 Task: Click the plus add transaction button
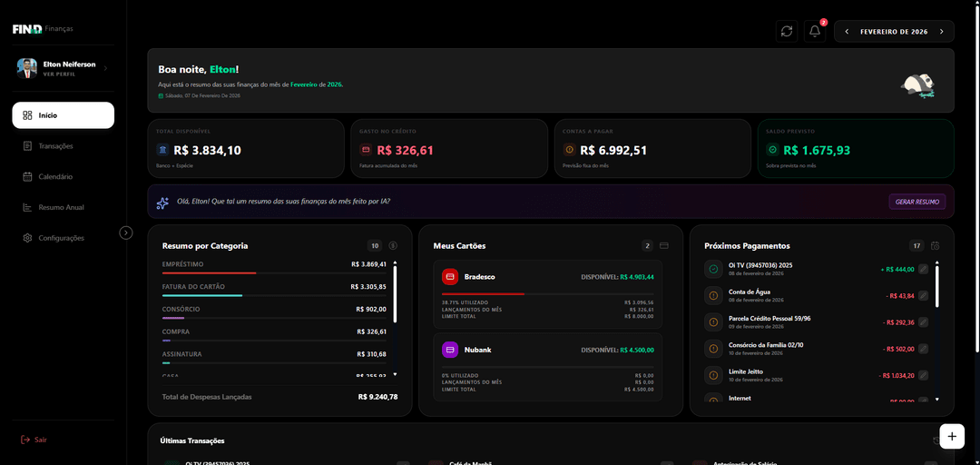(952, 436)
